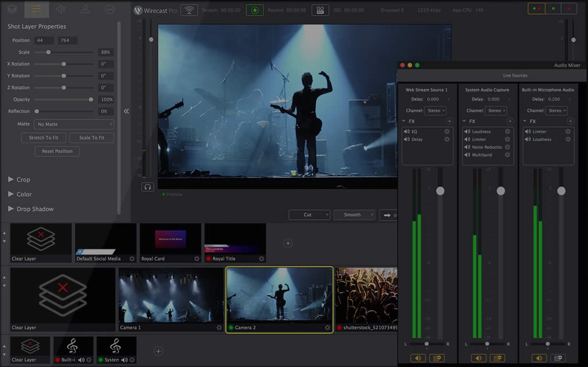Open settings gear on Camera 1 shot

(x=219, y=328)
